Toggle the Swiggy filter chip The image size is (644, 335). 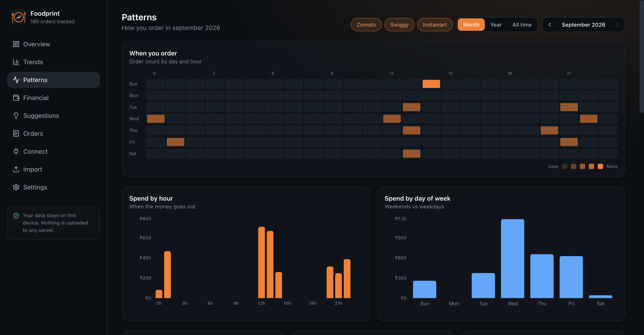pos(399,25)
